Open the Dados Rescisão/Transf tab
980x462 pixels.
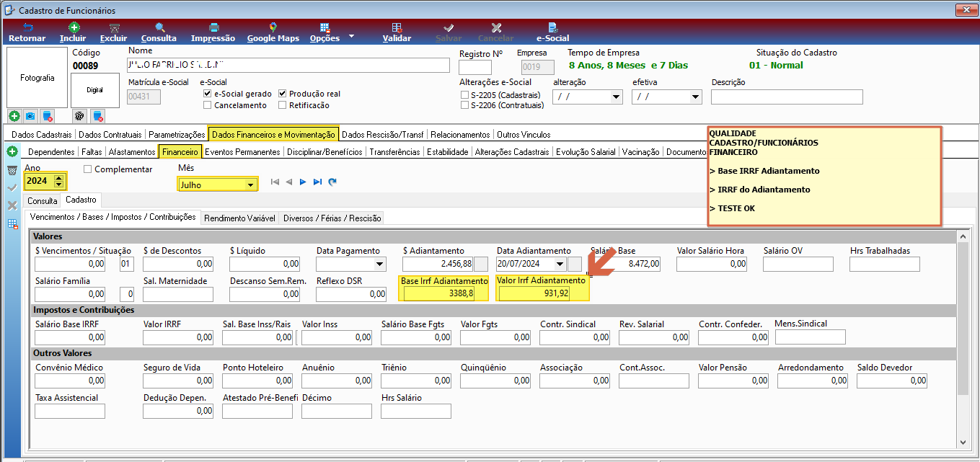[383, 134]
